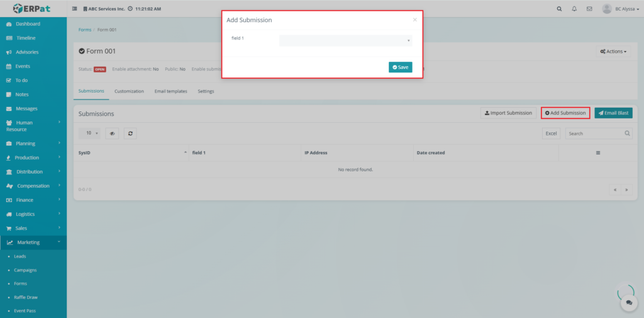Collapse Marketing menu
Screen dimensions: 644x318
33,242
